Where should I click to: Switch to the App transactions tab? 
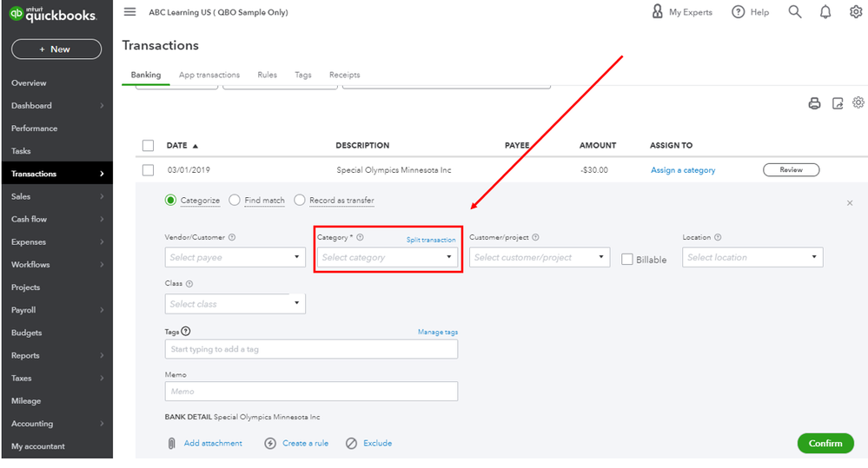coord(209,75)
